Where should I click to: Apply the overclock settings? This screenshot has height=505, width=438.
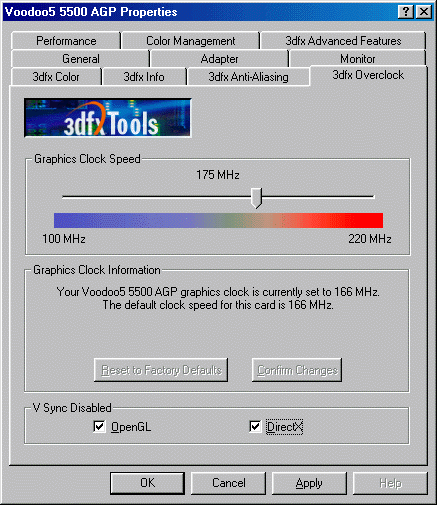pos(309,483)
